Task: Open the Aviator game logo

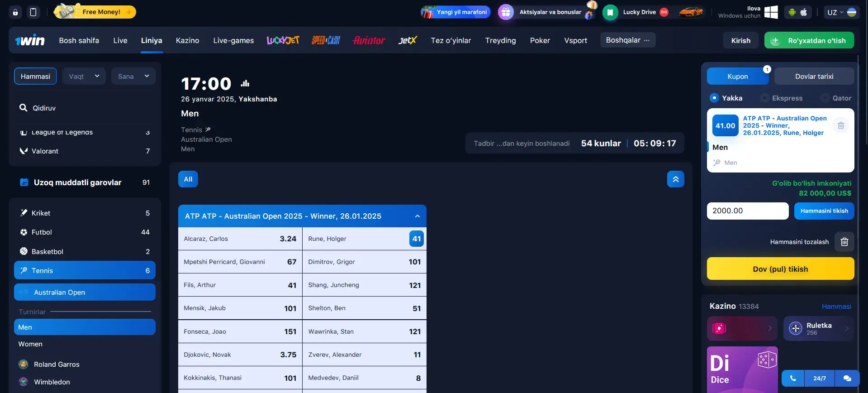Action: coord(369,40)
